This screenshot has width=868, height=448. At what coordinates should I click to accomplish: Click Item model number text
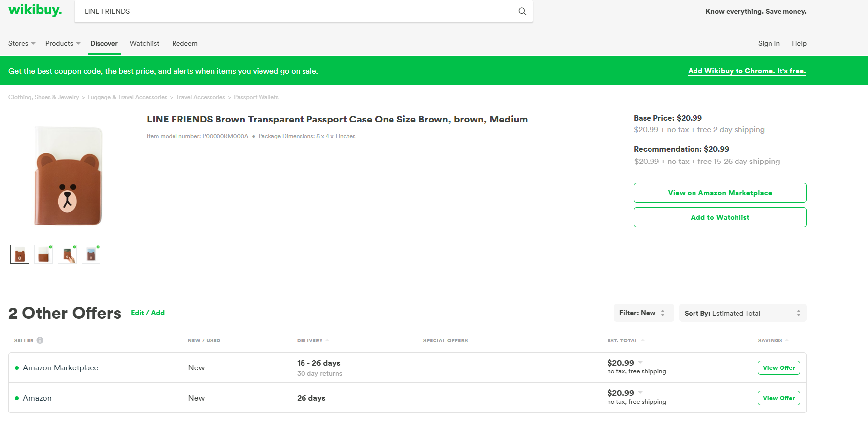pyautogui.click(x=197, y=136)
